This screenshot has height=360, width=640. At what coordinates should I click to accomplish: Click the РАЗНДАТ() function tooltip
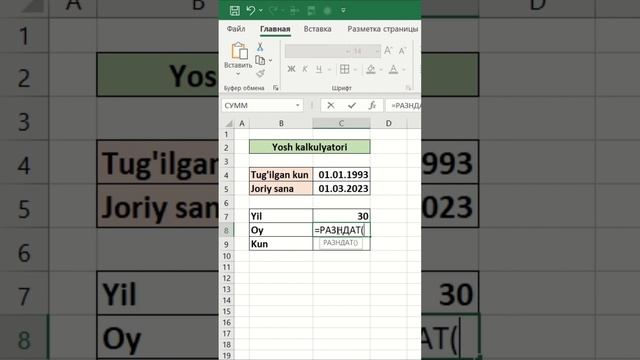(x=340, y=243)
